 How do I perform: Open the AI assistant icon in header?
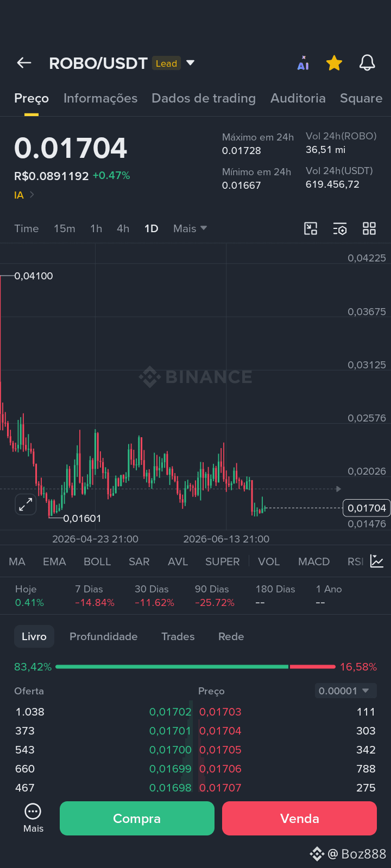tap(303, 63)
